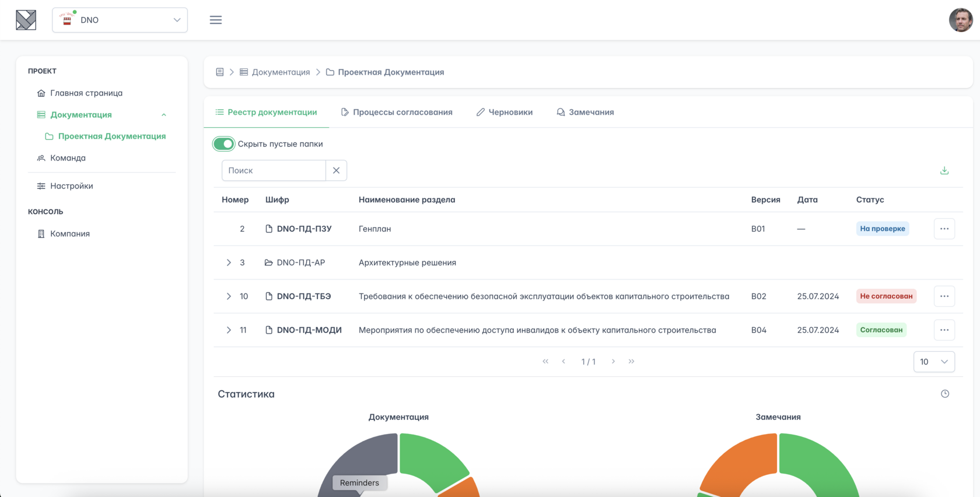Focus the Поиск search field
The width and height of the screenshot is (980, 497).
click(x=274, y=170)
